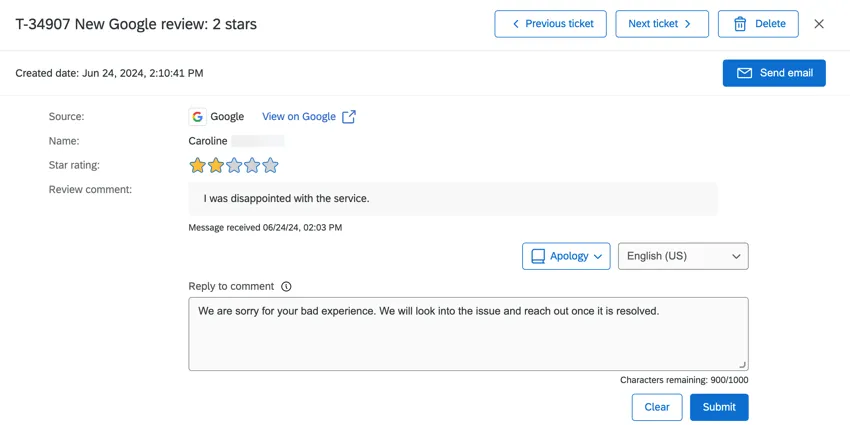Close the ticket with the X icon
Screen dimensions: 850x425
(x=819, y=24)
